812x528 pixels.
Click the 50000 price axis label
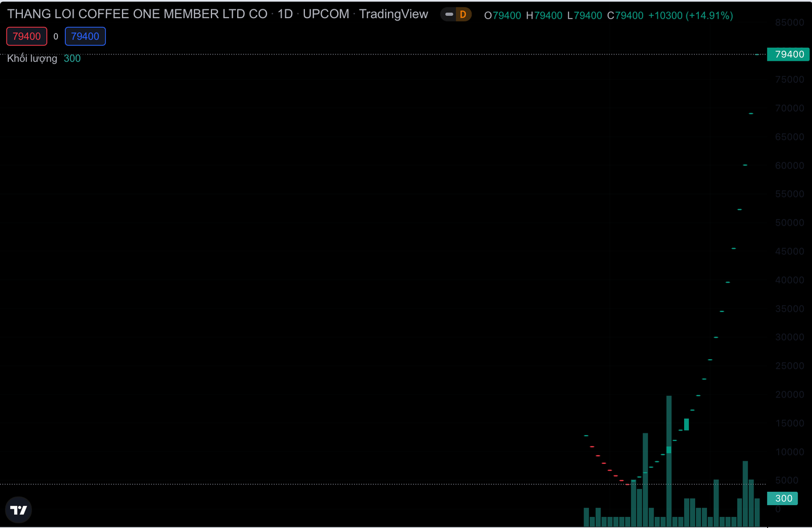[789, 223]
